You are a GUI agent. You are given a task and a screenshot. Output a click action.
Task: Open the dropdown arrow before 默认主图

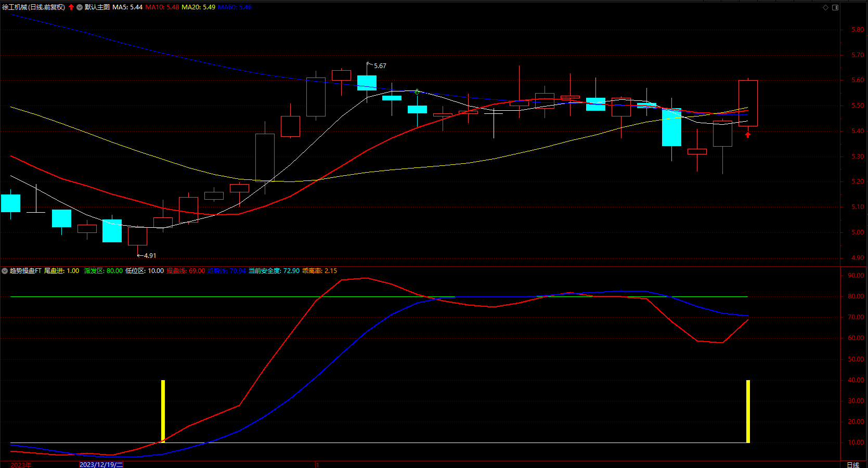(80, 7)
